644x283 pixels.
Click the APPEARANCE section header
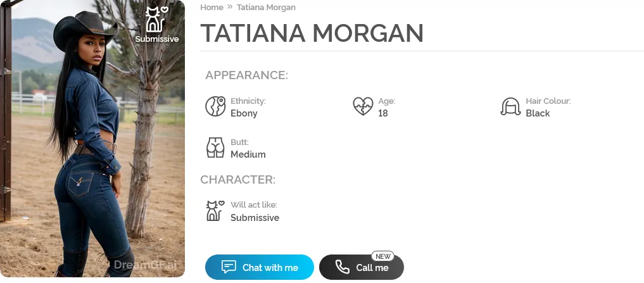coord(246,75)
